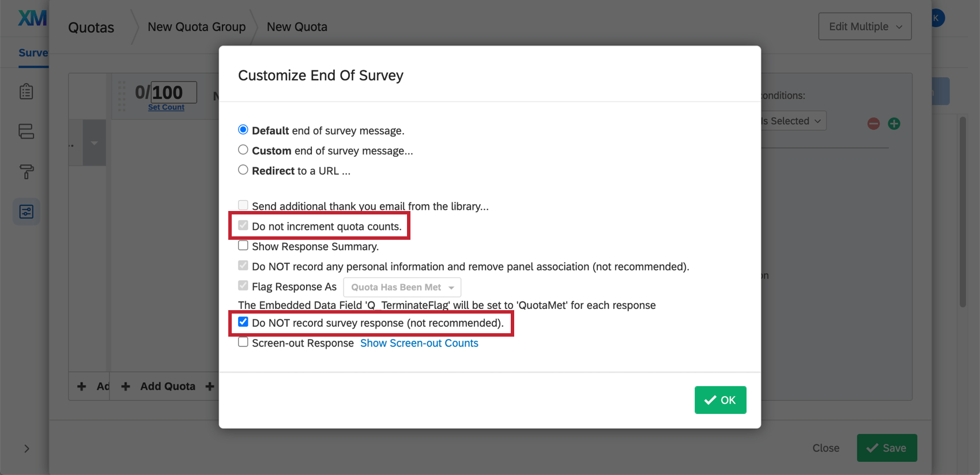
Task: Open Quota Has Been Met dropdown
Action: pyautogui.click(x=402, y=287)
